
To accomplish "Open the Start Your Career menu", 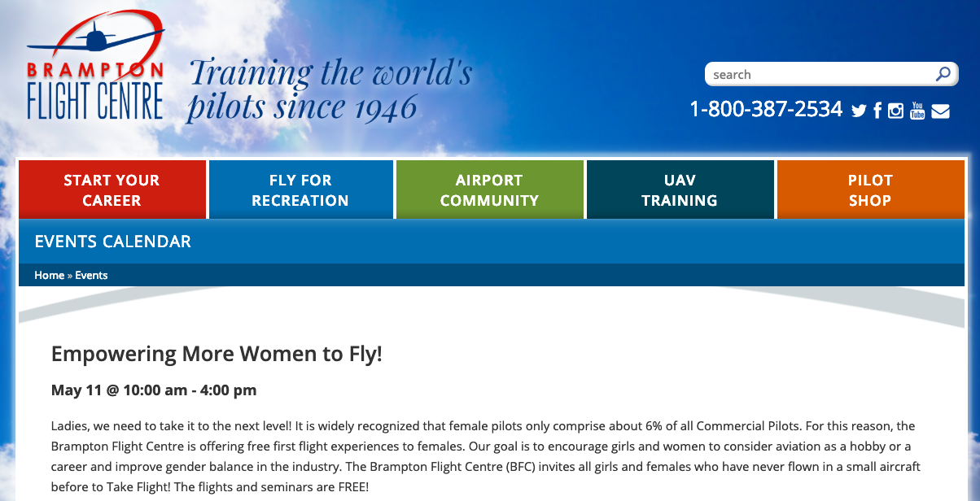I will point(112,190).
